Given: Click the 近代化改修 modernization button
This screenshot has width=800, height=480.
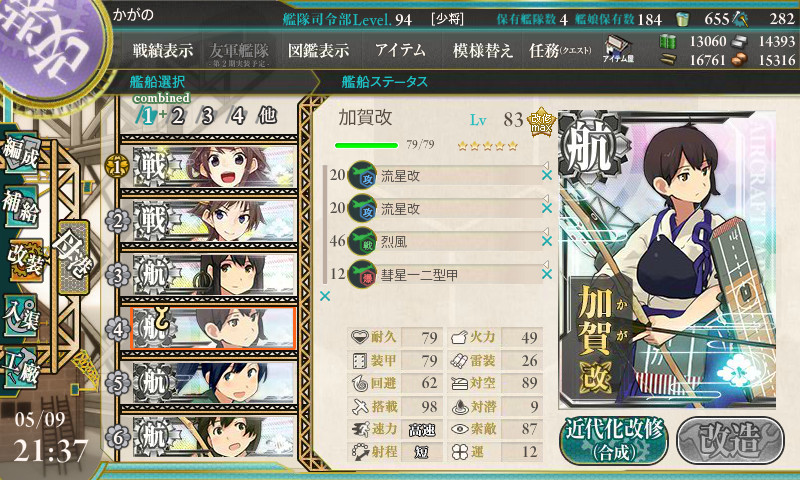Looking at the screenshot, I should point(613,440).
